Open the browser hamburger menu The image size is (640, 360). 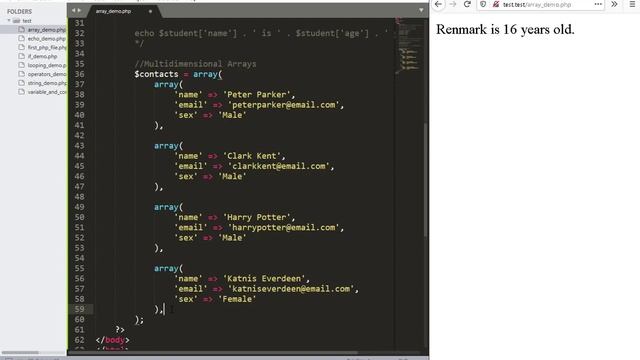pos(632,4)
